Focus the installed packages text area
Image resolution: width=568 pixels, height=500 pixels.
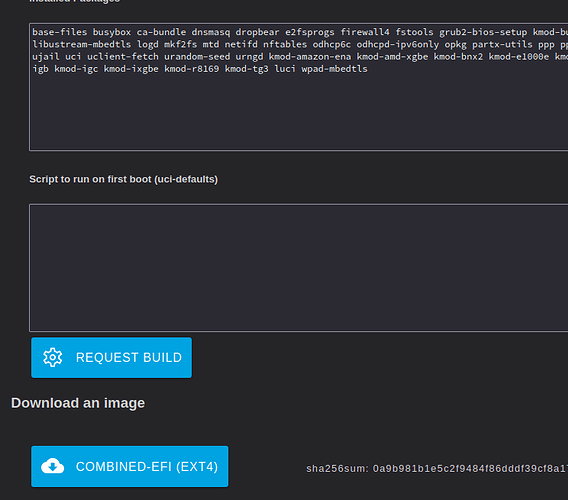click(298, 87)
